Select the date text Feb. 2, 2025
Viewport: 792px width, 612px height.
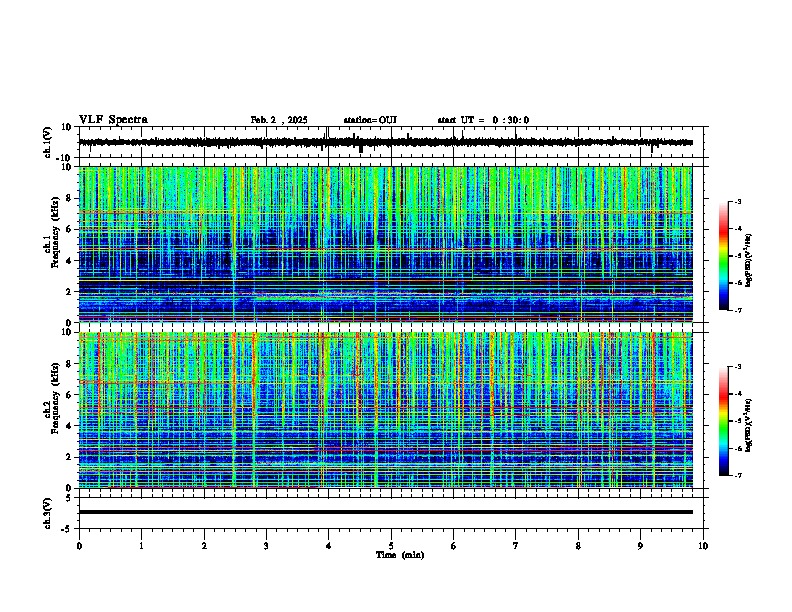(279, 120)
